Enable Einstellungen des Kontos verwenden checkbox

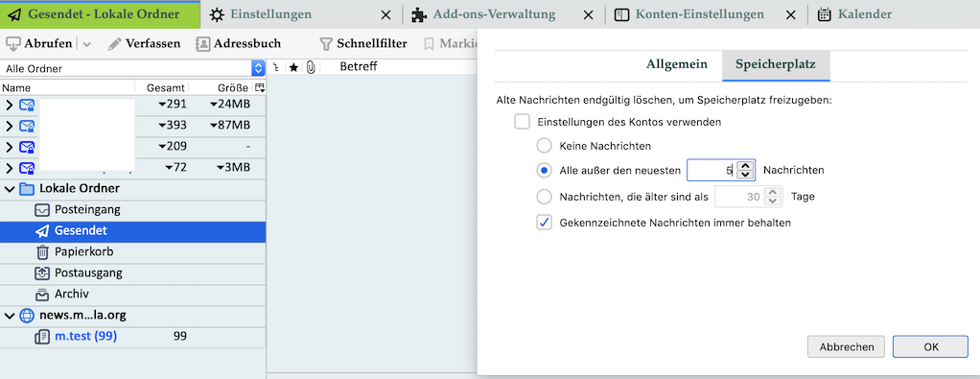pos(522,122)
